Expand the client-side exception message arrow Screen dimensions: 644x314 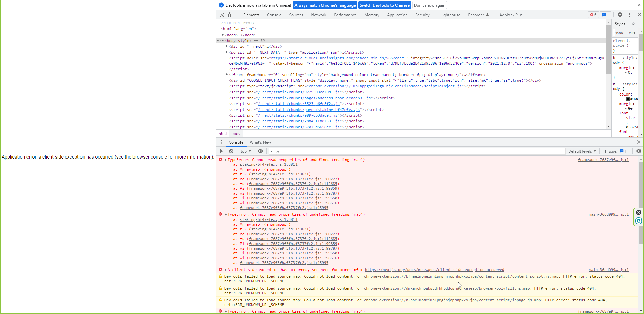[226, 270]
